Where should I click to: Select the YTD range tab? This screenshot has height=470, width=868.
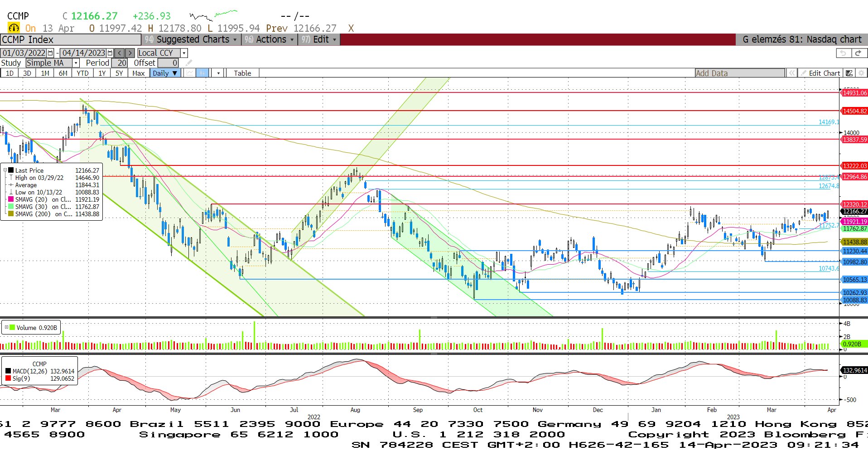(82, 73)
